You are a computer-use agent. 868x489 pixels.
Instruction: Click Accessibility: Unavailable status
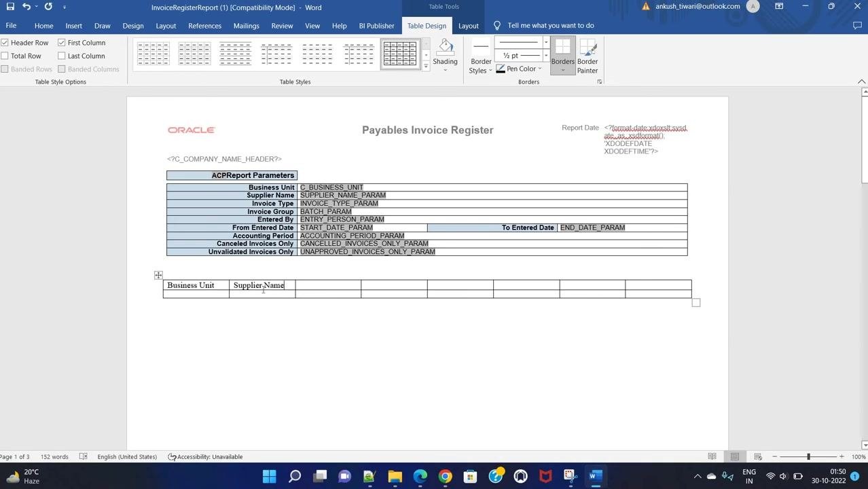coord(205,457)
